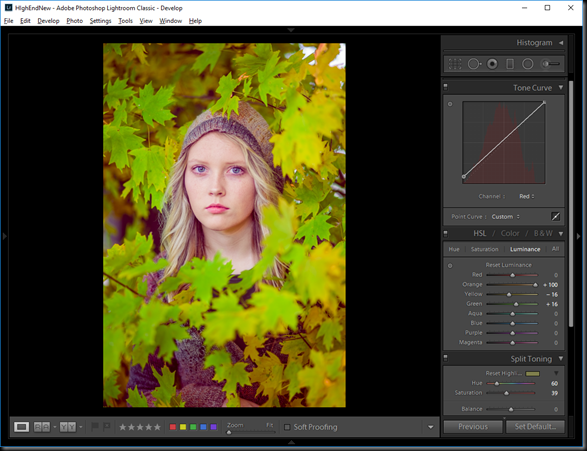Click the Previous button
The image size is (587, 451).
[473, 427]
